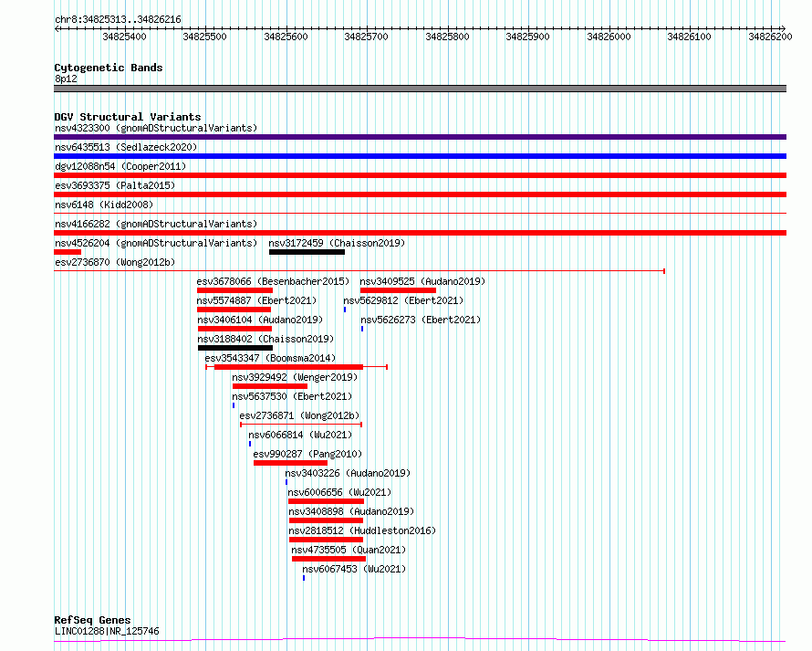Click the black nsv3188402 variant bar
The width and height of the screenshot is (812, 651).
235,348
